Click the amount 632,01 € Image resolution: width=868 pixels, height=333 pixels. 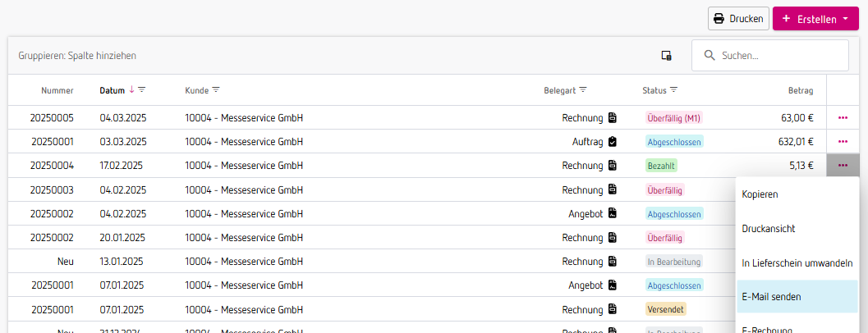click(796, 142)
